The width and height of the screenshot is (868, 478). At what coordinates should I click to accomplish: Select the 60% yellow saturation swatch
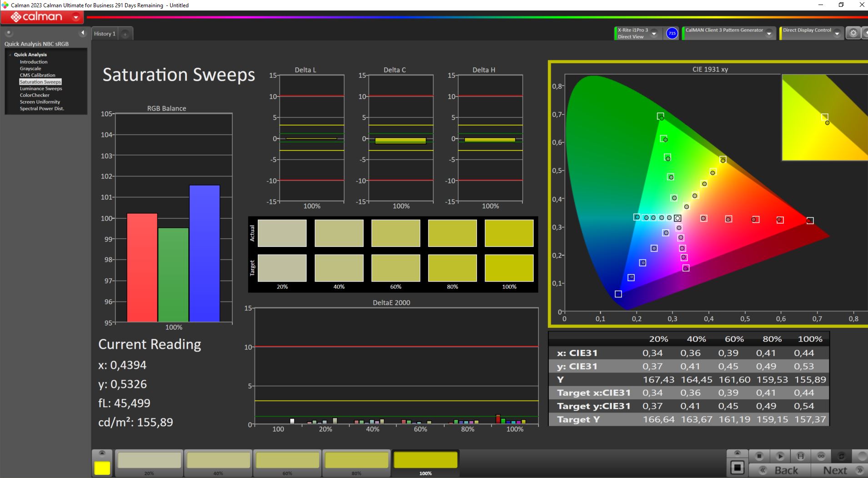(287, 463)
